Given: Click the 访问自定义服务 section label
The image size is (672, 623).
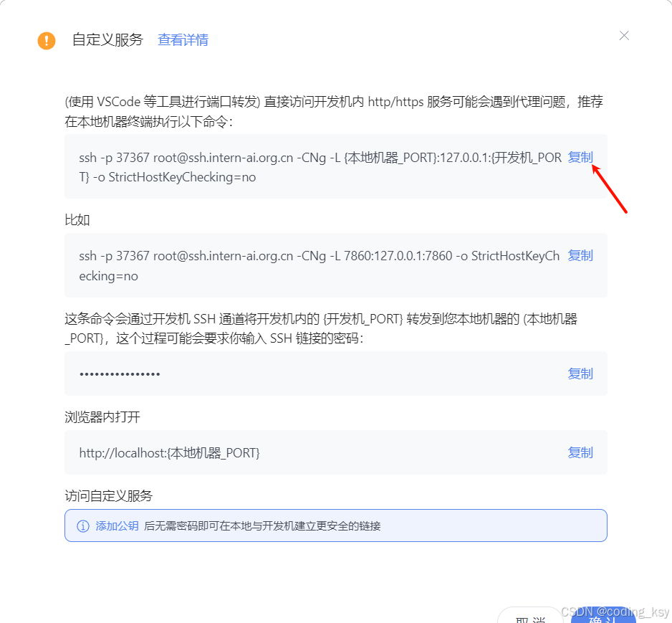Looking at the screenshot, I should pyautogui.click(x=109, y=496).
